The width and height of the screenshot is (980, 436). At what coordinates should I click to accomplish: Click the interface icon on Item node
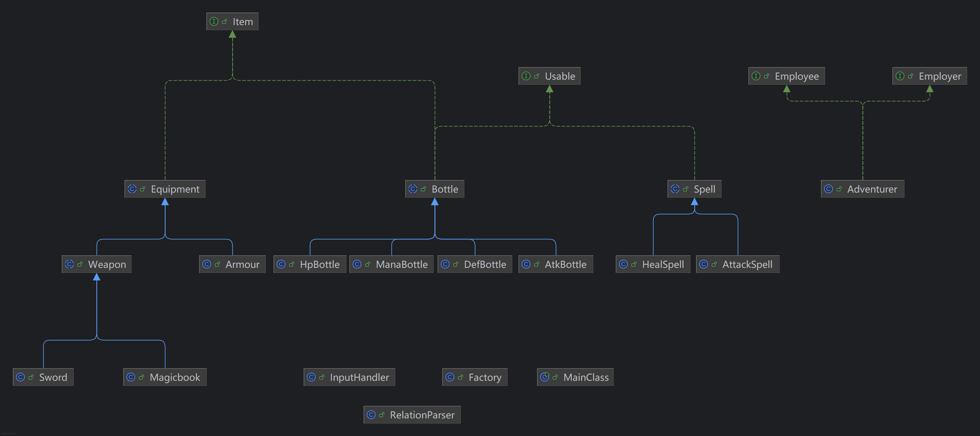point(214,22)
